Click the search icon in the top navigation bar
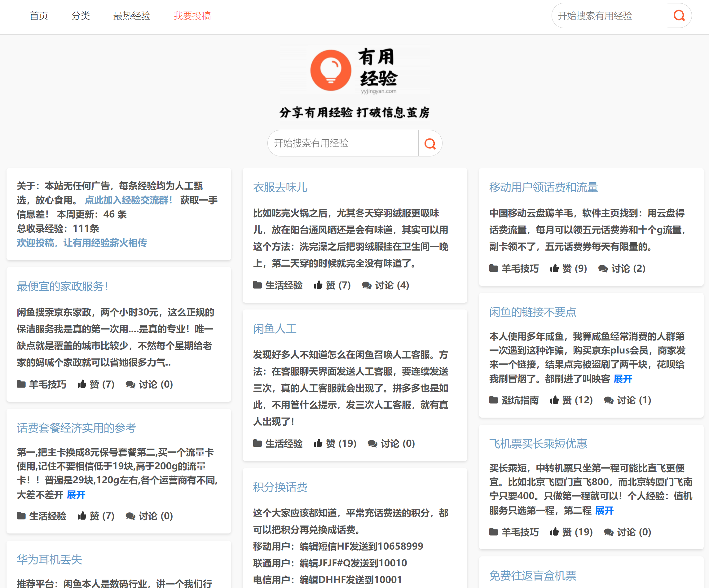Screen dimensions: 709x588 [x=679, y=15]
